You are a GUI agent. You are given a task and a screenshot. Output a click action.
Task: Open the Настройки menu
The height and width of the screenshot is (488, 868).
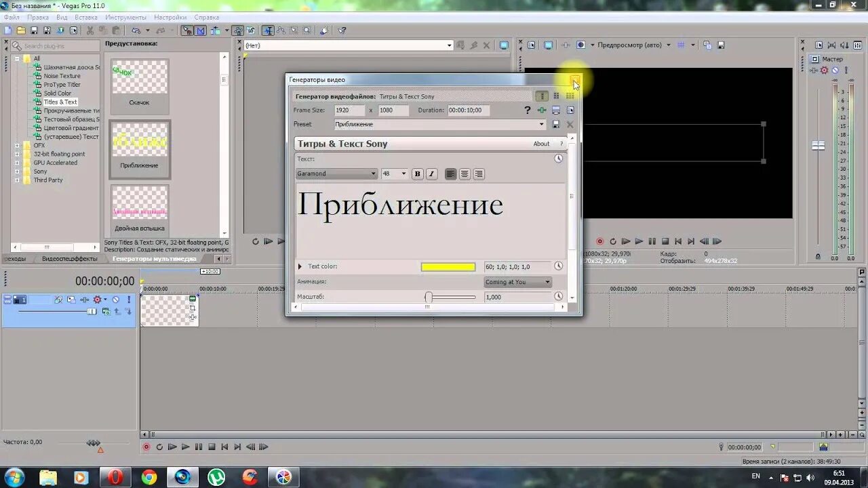pyautogui.click(x=170, y=17)
